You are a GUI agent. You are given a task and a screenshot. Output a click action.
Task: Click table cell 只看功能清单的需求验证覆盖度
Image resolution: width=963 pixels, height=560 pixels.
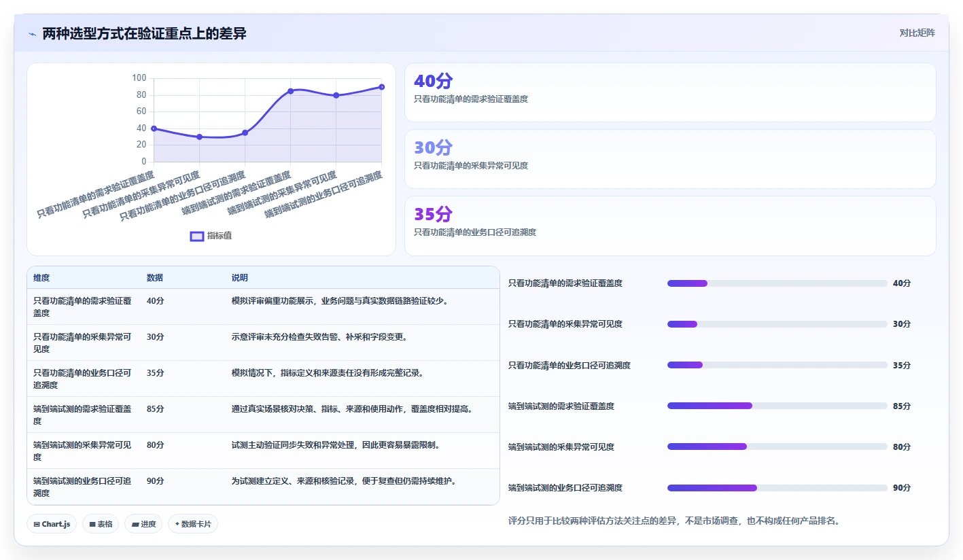click(83, 307)
